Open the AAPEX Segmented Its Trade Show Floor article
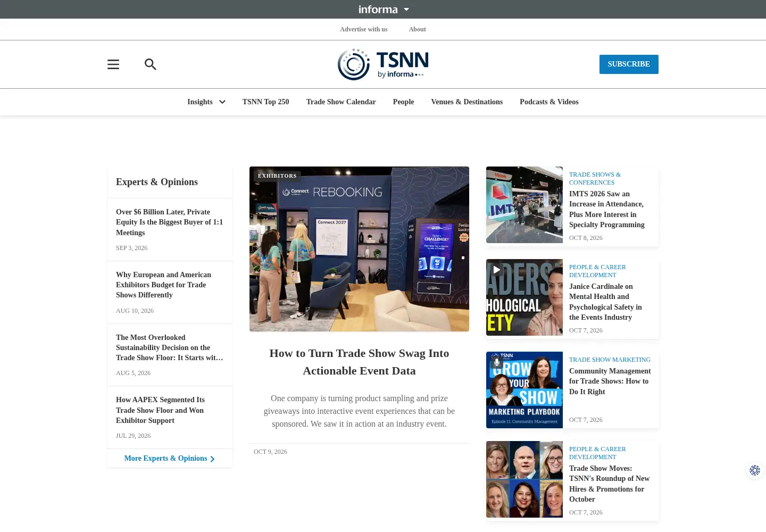This screenshot has width=766, height=532. click(x=160, y=410)
